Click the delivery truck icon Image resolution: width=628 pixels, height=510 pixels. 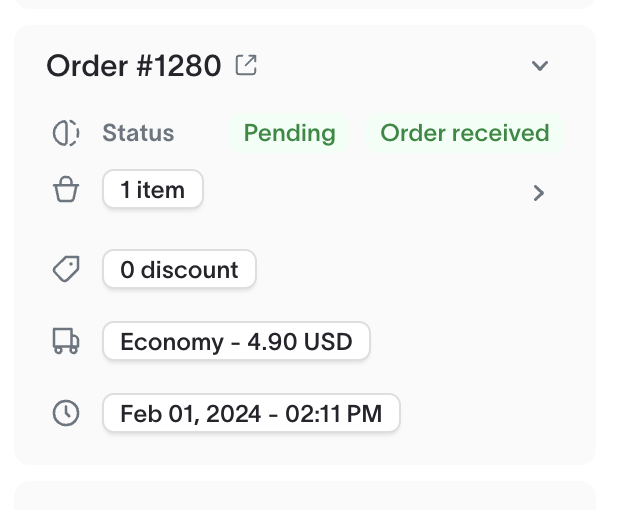pos(66,341)
